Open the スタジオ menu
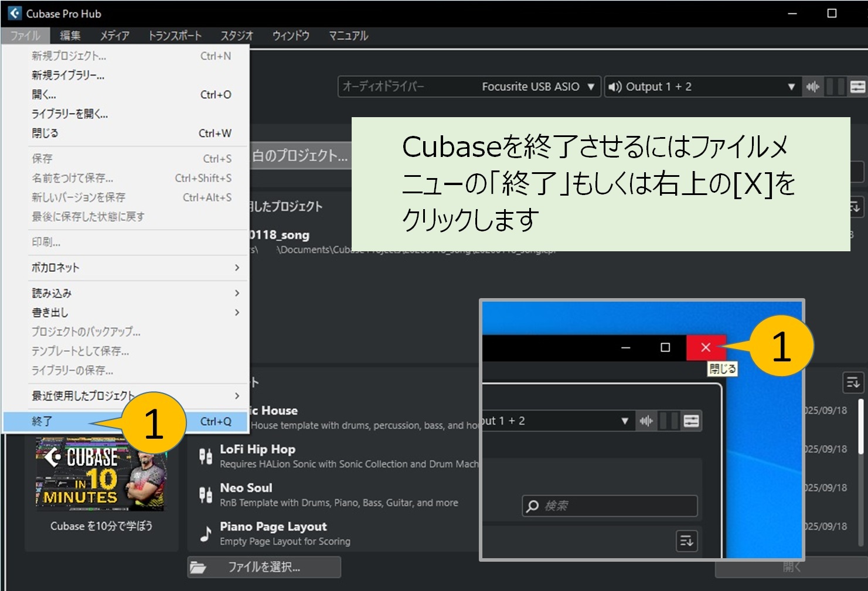 point(236,36)
